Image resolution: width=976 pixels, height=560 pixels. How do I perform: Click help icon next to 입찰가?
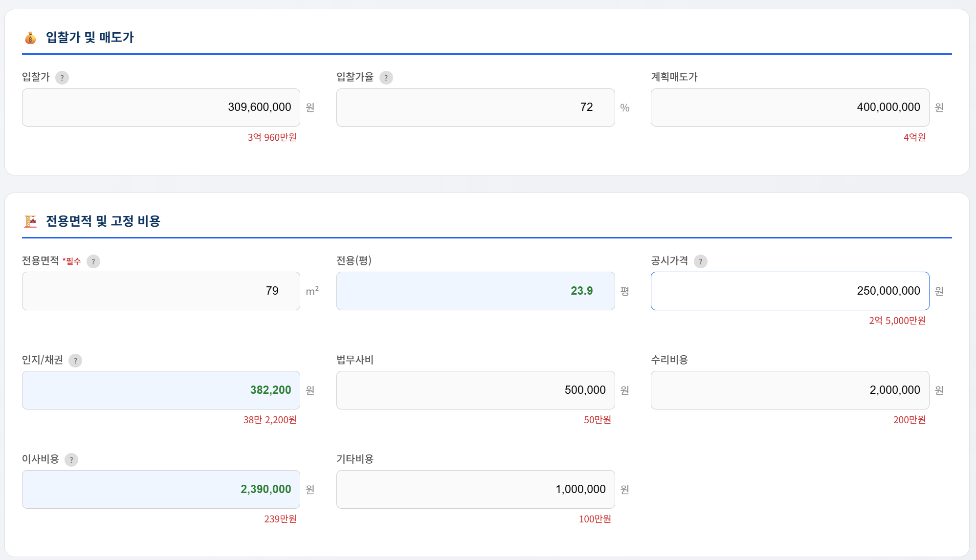(62, 78)
